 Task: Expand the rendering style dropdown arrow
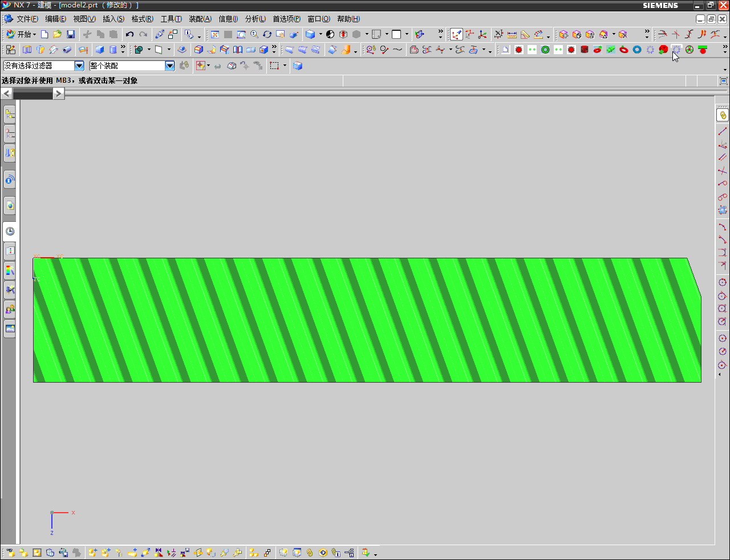click(321, 34)
